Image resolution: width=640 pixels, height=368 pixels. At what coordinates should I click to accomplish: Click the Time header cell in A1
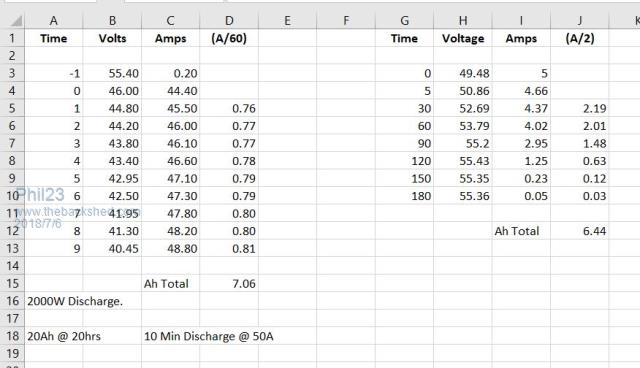point(53,38)
